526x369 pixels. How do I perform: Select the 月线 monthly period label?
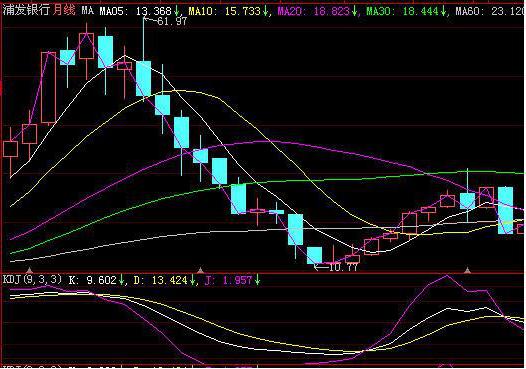click(x=64, y=10)
